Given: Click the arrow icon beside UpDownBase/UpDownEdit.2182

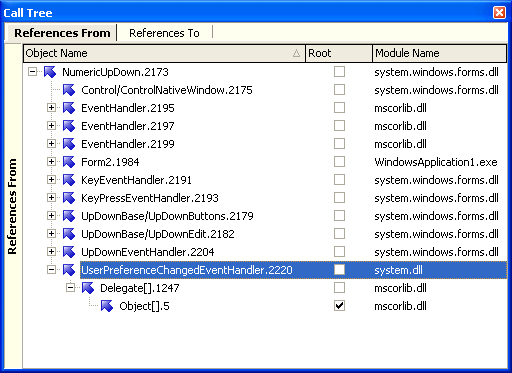Looking at the screenshot, I should pos(69,234).
